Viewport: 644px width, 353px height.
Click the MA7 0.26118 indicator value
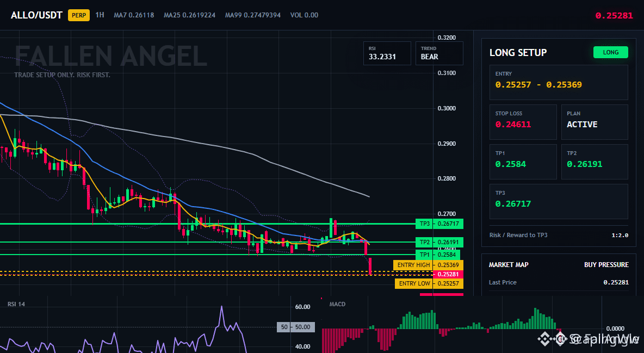(134, 15)
